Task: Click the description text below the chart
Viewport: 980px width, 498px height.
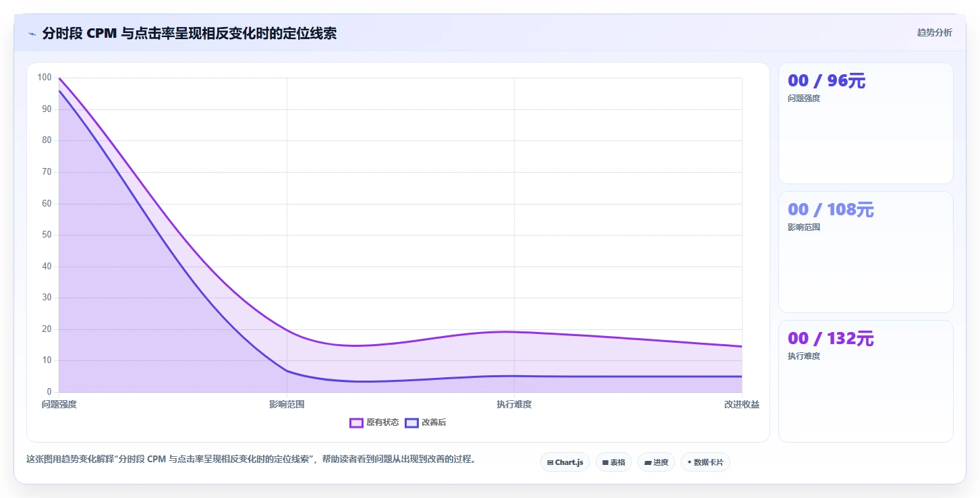Action: (252, 459)
